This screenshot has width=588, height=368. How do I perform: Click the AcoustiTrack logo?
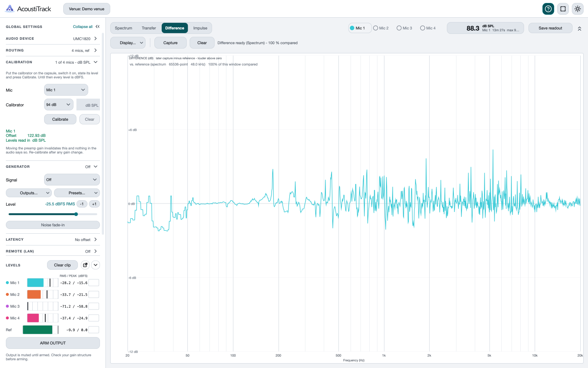28,9
